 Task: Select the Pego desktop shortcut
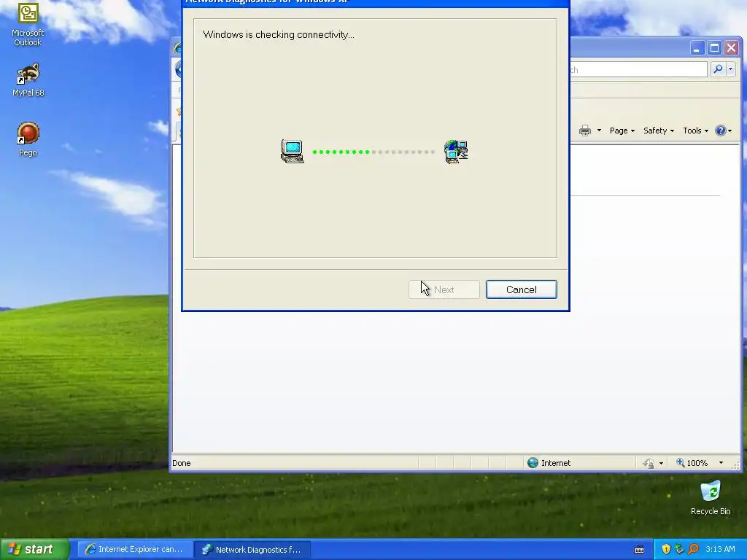[x=28, y=139]
